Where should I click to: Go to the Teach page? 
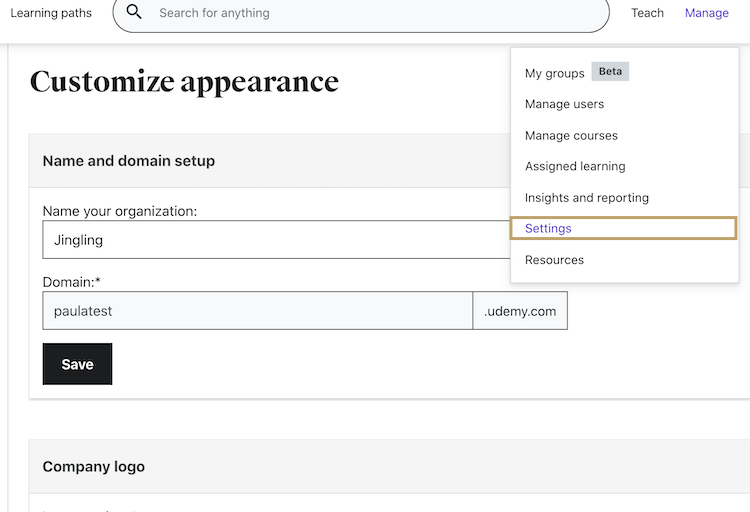pyautogui.click(x=647, y=13)
